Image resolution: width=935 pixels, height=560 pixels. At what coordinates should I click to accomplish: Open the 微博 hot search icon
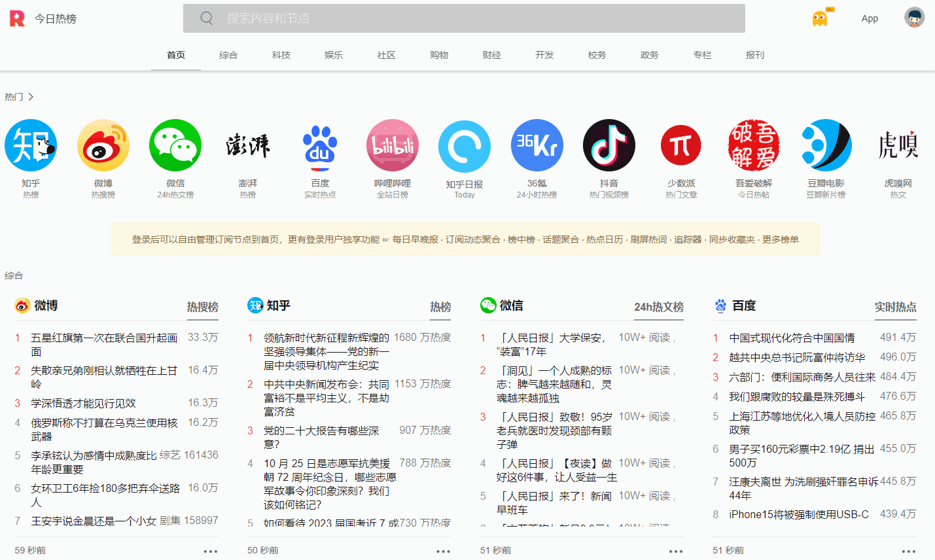point(103,145)
